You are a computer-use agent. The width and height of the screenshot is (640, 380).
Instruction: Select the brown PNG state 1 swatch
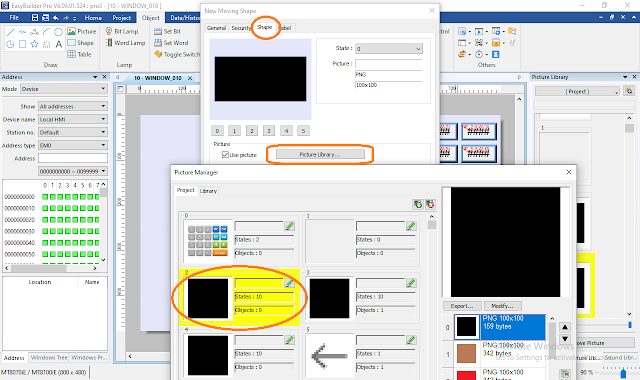466,353
